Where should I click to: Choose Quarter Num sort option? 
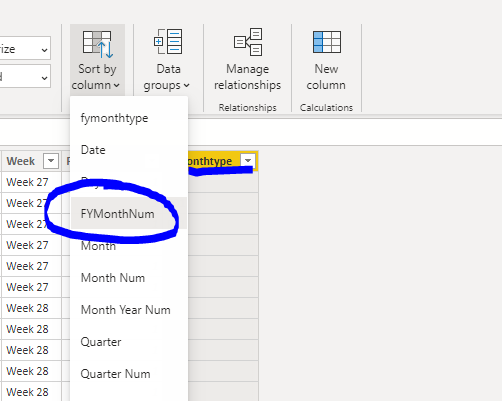(129, 374)
